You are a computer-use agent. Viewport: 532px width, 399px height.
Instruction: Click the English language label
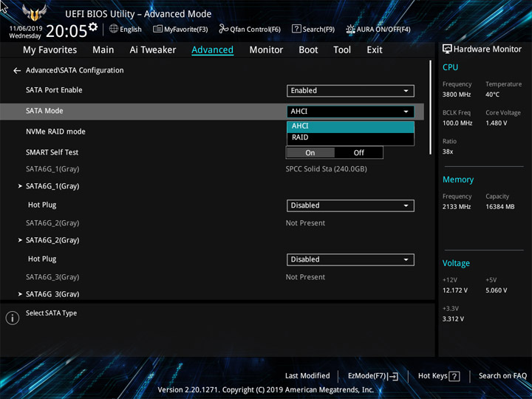131,29
